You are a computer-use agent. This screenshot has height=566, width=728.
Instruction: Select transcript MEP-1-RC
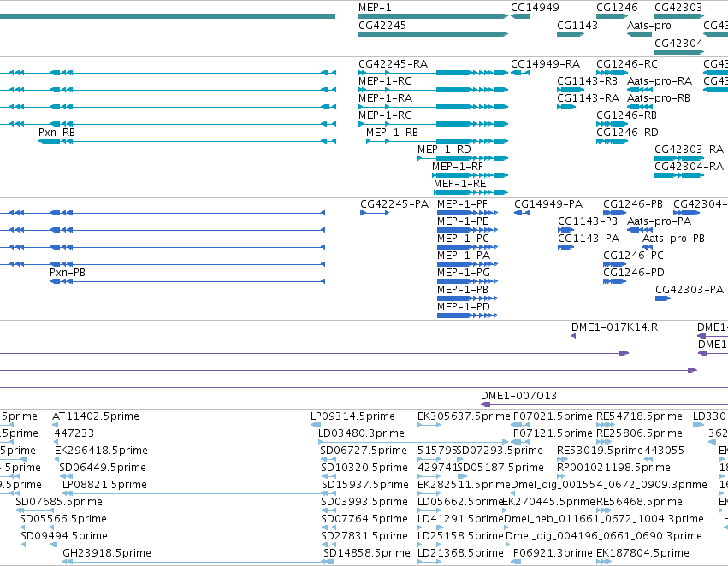(433, 90)
